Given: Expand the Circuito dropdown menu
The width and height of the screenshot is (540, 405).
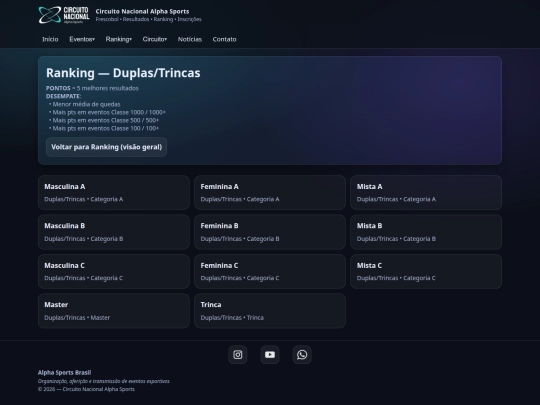Looking at the screenshot, I should pos(155,39).
